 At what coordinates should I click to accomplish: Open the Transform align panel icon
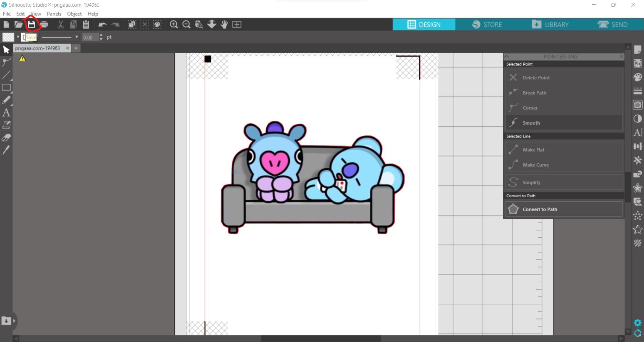tap(638, 146)
